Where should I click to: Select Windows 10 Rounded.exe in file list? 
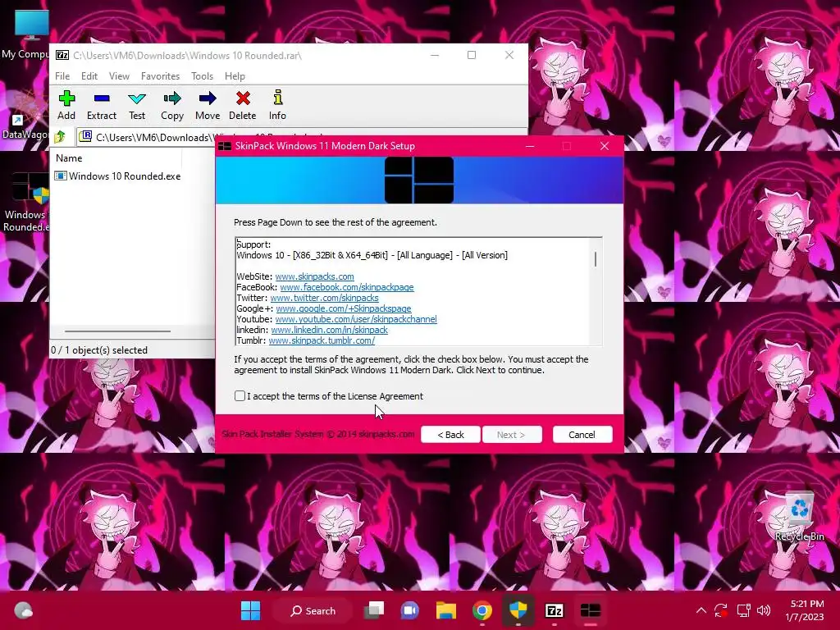tap(118, 176)
